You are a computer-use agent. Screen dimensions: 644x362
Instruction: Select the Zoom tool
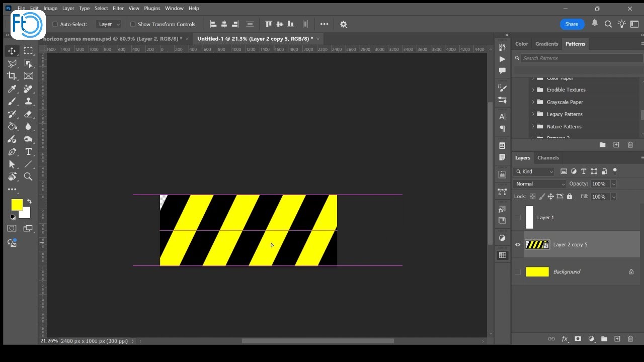28,176
